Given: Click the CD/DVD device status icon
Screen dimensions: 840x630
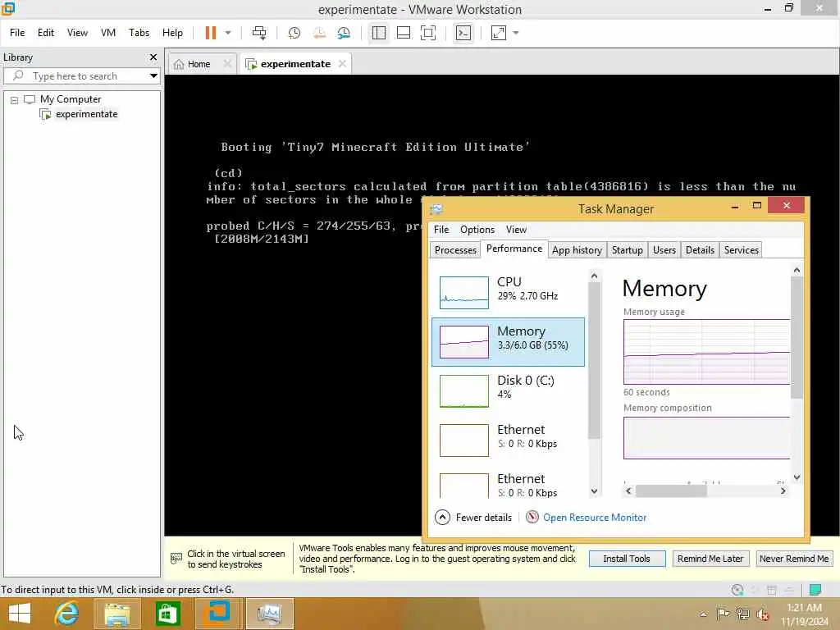Looking at the screenshot, I should pyautogui.click(x=737, y=590).
